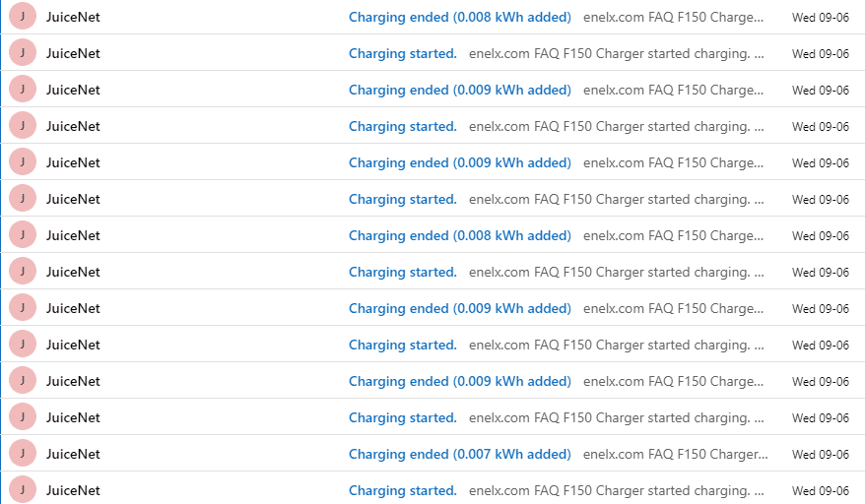This screenshot has width=865, height=504.
Task: Open the third "Charging ended (0.009 kWh added)" subject
Action: point(459,308)
